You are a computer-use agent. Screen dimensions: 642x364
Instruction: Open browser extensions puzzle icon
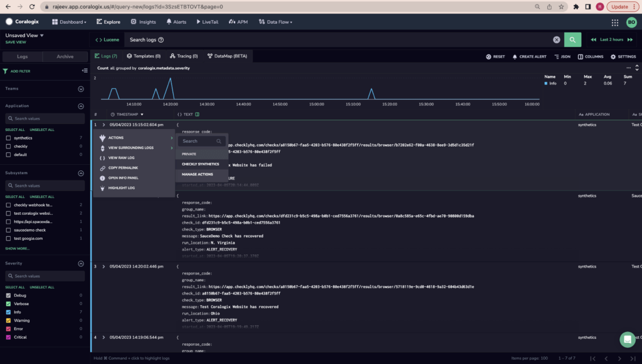click(576, 6)
